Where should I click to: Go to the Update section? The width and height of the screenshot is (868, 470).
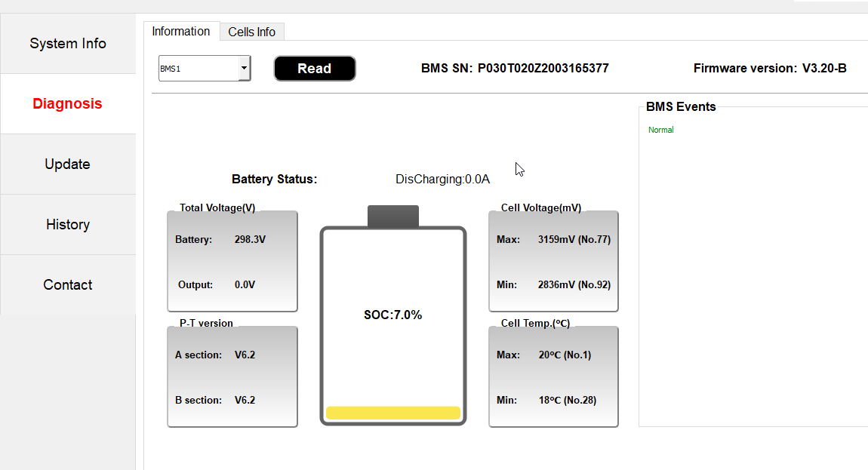tap(68, 164)
